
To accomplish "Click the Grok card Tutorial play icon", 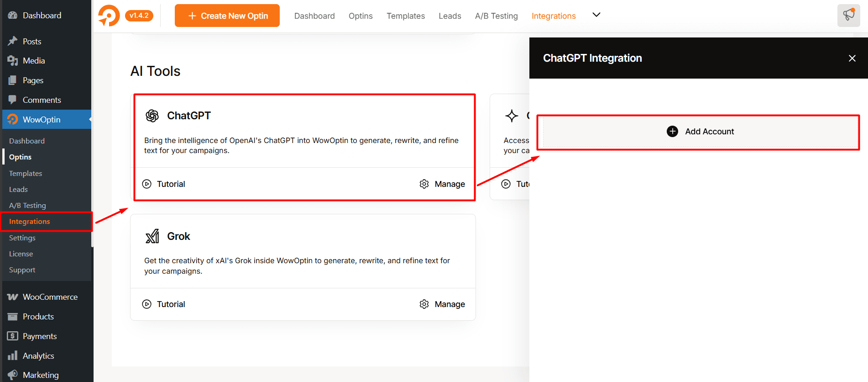I will coord(146,304).
